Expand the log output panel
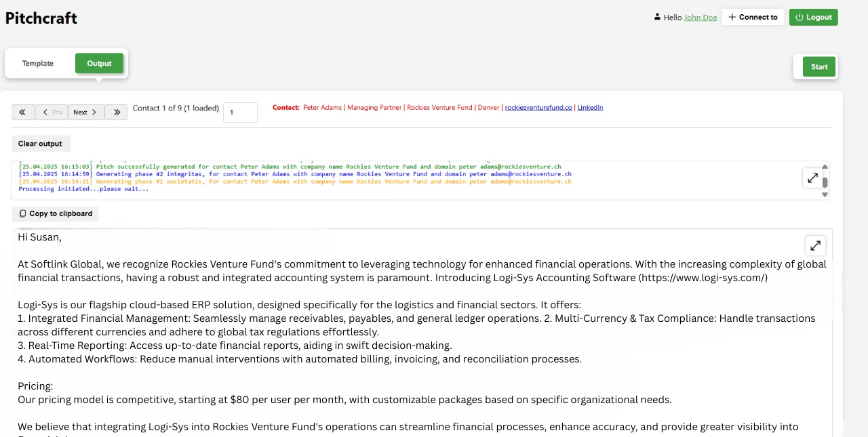 [x=812, y=178]
